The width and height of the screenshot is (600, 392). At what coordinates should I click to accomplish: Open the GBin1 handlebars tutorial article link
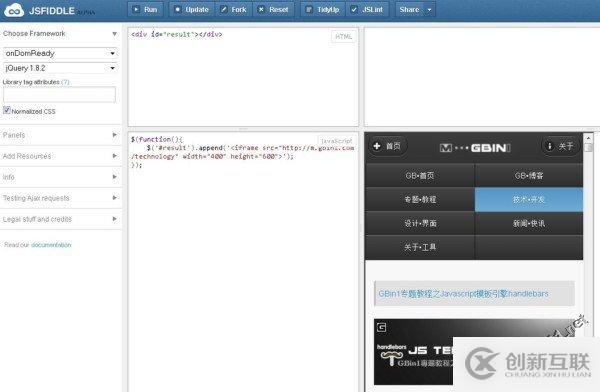(463, 294)
